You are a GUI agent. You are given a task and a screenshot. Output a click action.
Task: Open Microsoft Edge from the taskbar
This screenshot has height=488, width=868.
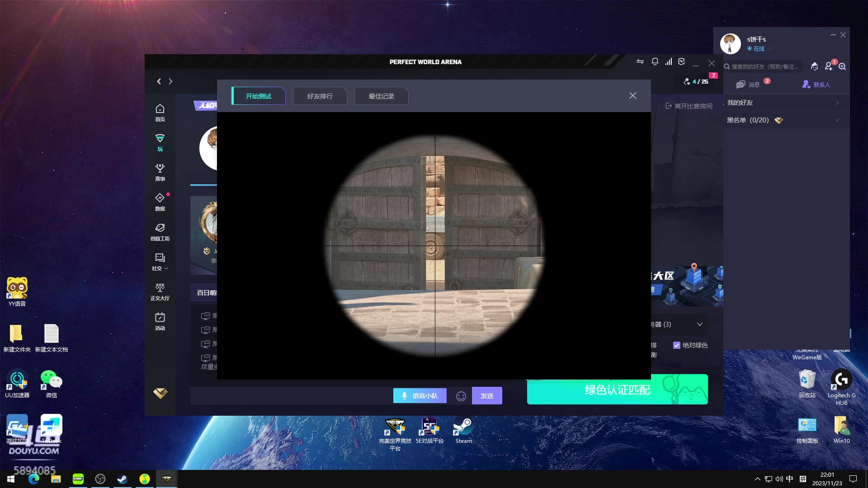tap(34, 479)
